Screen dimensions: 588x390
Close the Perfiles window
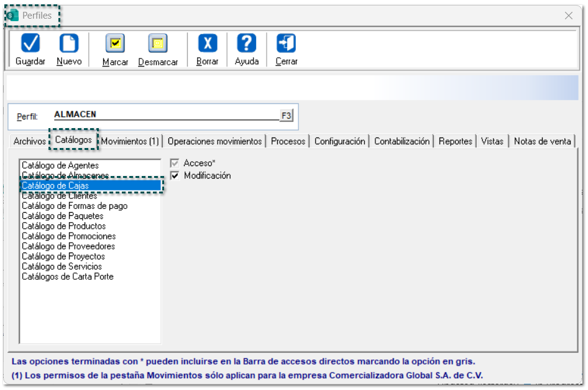click(x=568, y=16)
